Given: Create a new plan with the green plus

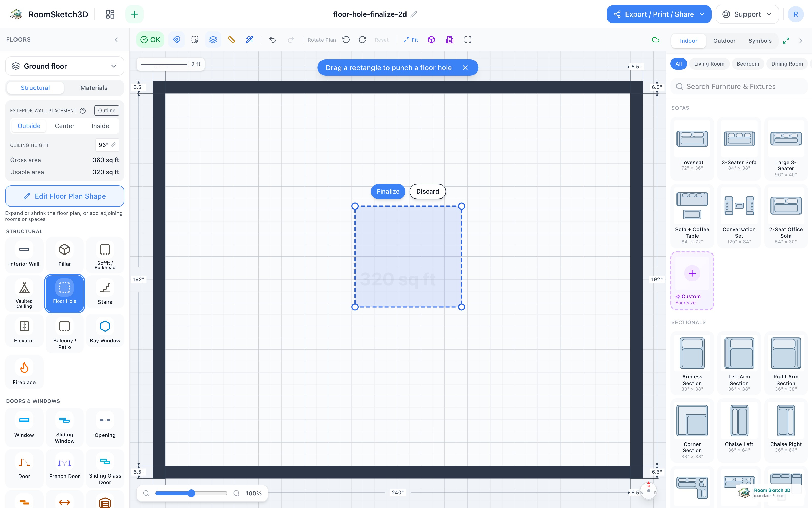Looking at the screenshot, I should (134, 14).
